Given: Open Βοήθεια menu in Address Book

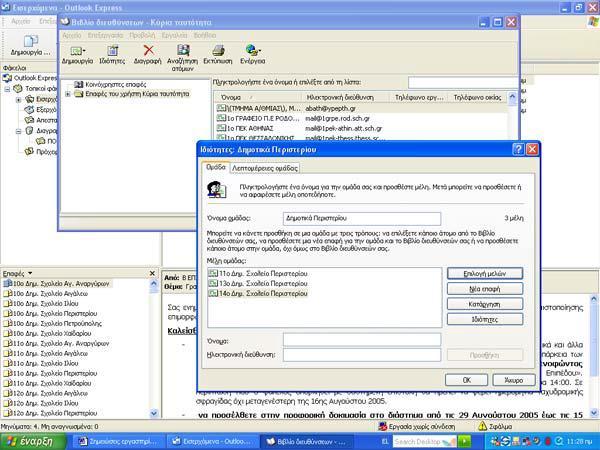Looking at the screenshot, I should click(x=205, y=35).
